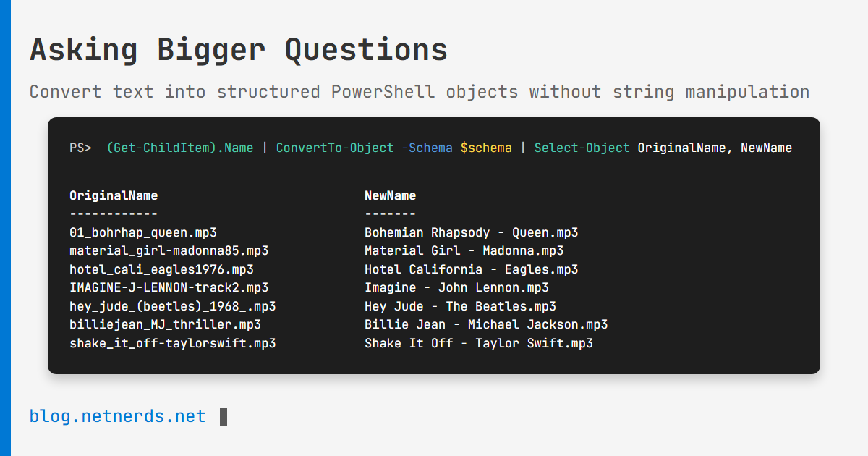The width and height of the screenshot is (868, 456).
Task: Click 'Material Girl - Madonna.mp3' new name
Action: click(x=464, y=250)
